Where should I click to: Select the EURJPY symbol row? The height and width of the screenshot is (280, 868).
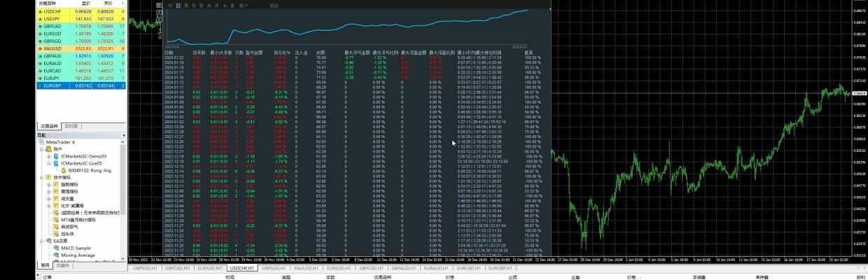(x=81, y=78)
